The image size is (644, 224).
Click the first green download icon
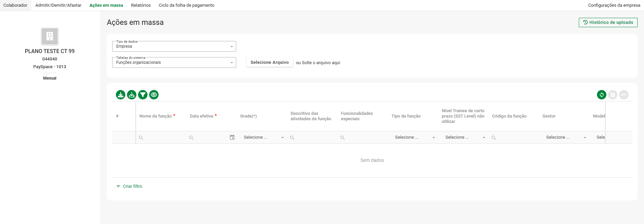[121, 95]
